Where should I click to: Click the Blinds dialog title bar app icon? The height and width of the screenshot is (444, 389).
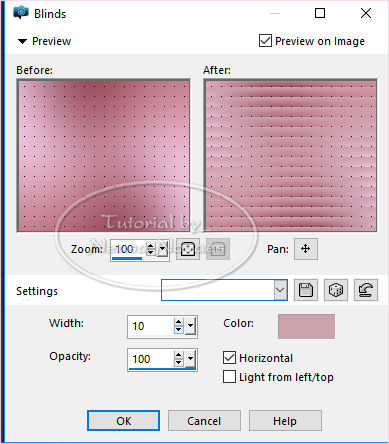21,13
